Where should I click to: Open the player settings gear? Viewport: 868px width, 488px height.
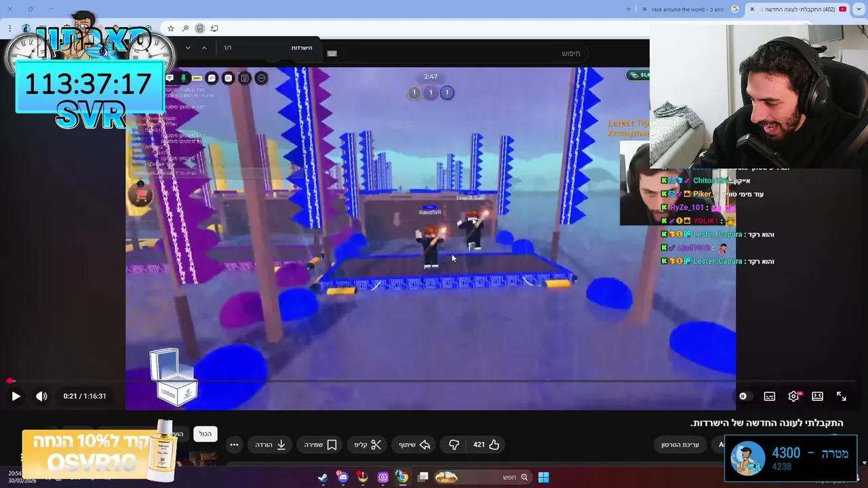coord(793,396)
